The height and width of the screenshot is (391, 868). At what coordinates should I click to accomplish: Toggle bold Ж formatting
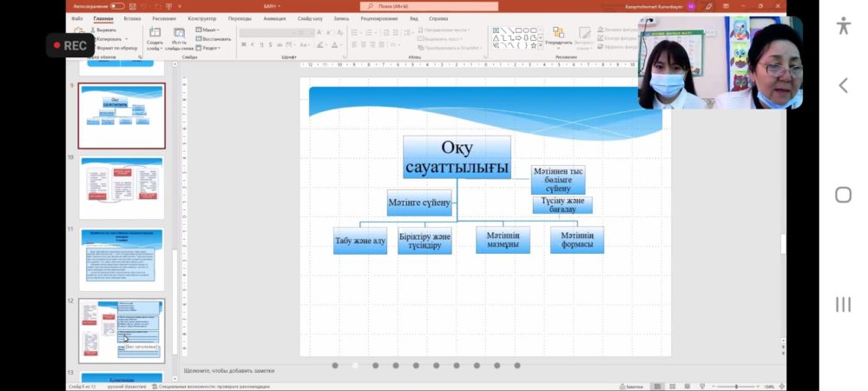point(244,45)
